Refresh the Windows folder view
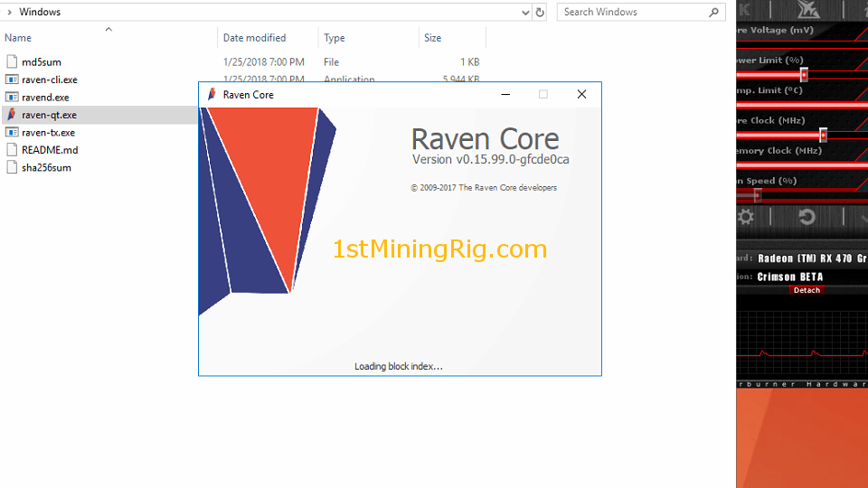 [540, 12]
